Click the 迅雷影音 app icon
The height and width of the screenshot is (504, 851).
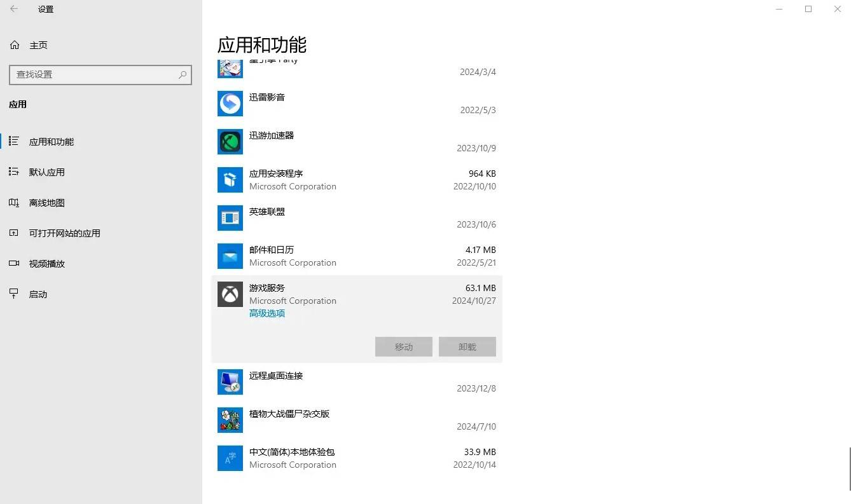pos(230,104)
